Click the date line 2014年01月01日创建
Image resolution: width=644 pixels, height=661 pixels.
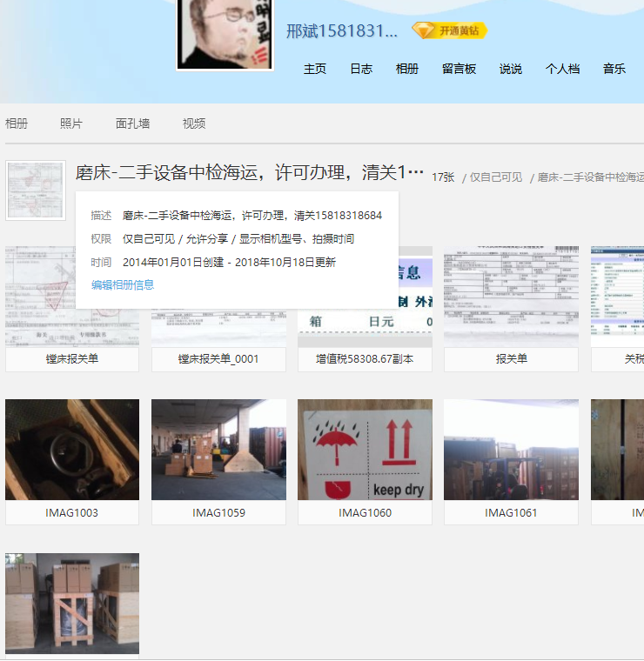229,262
